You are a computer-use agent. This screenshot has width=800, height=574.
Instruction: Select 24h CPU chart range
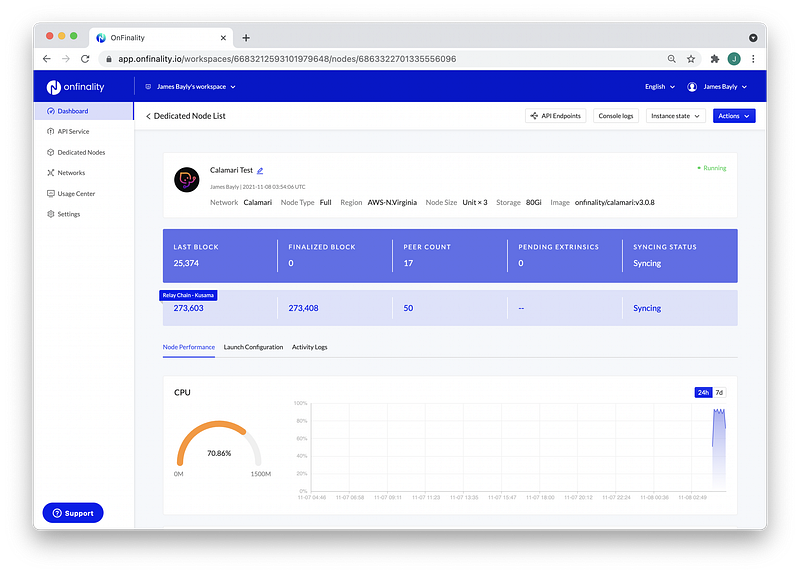(x=703, y=392)
